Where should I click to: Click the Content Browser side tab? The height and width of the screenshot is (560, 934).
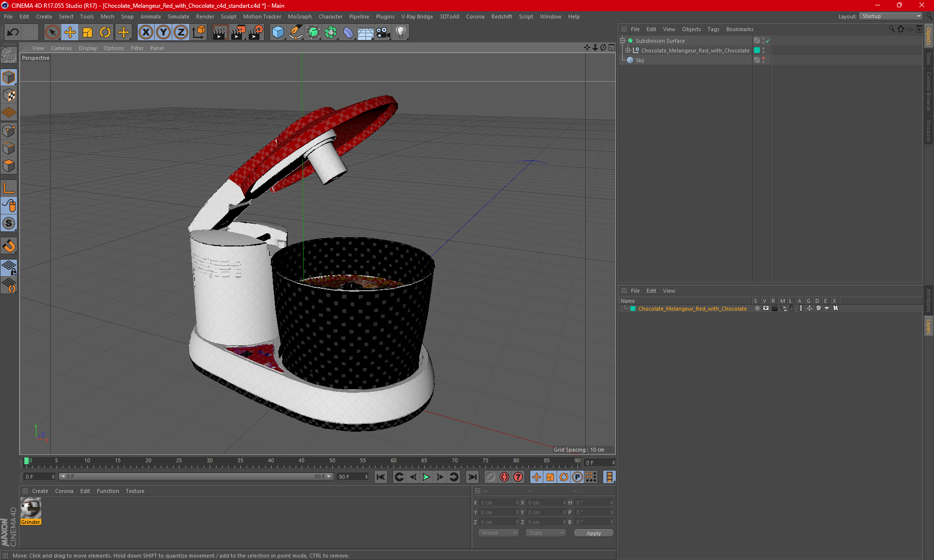click(928, 91)
